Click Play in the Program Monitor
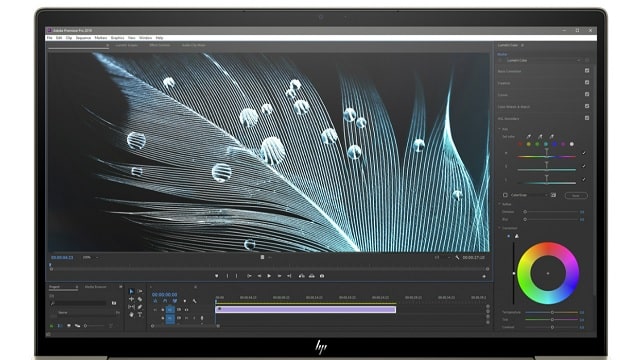 pyautogui.click(x=269, y=276)
